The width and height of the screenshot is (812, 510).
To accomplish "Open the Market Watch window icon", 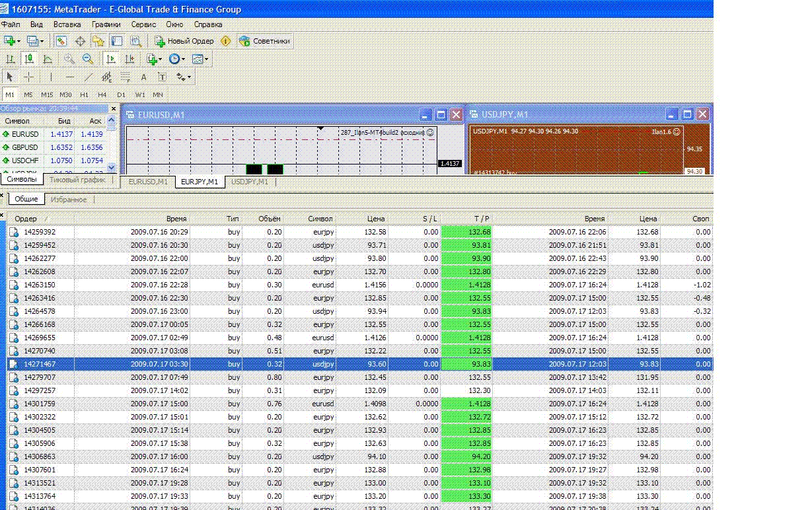I will pos(61,41).
